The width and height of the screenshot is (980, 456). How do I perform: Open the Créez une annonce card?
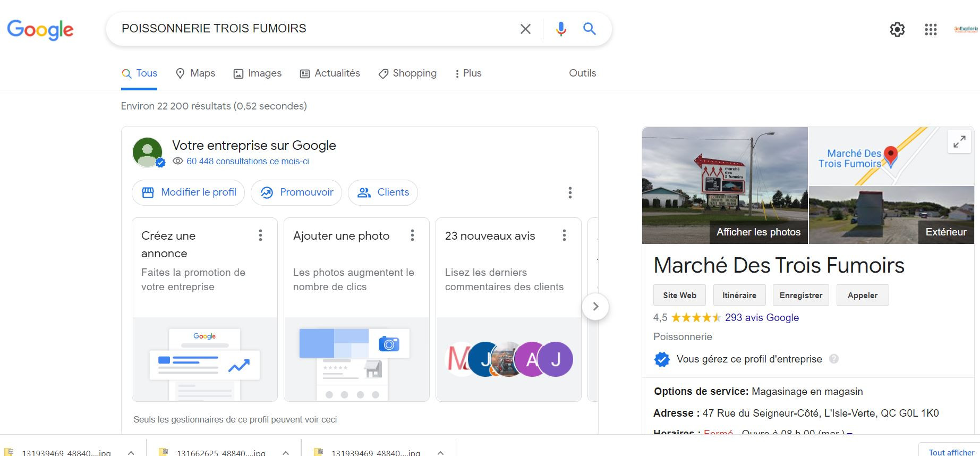[204, 309]
